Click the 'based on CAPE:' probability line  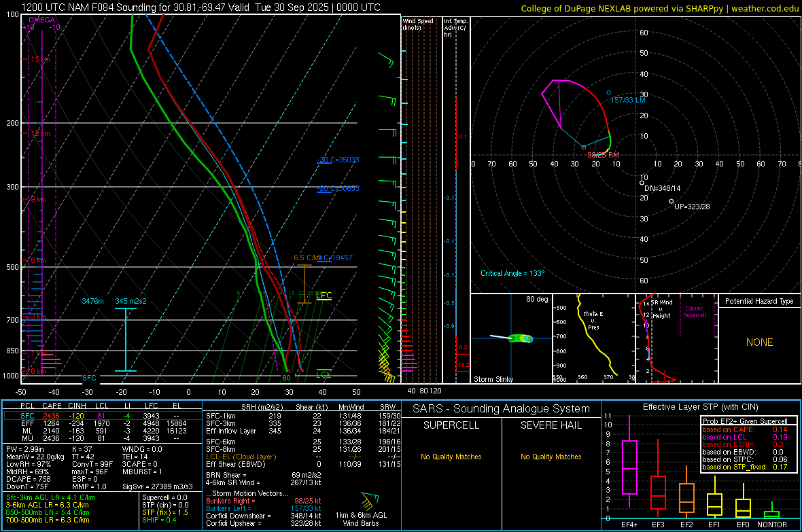[x=745, y=429]
